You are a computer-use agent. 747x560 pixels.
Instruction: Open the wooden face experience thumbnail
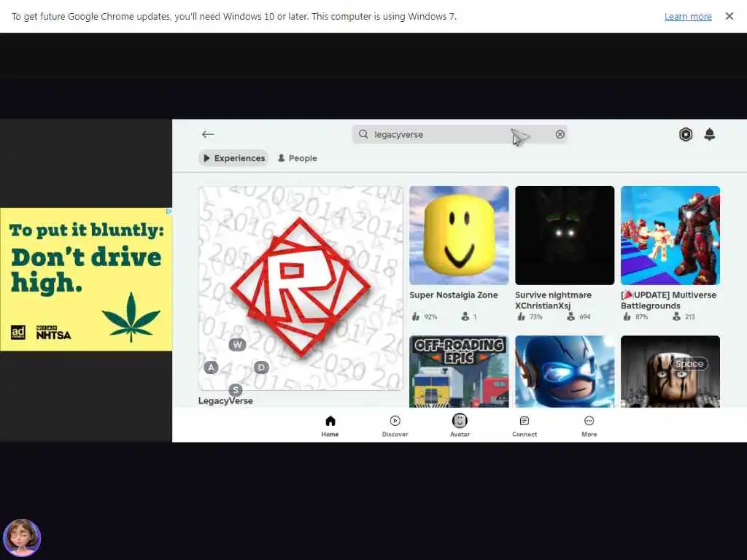click(670, 371)
